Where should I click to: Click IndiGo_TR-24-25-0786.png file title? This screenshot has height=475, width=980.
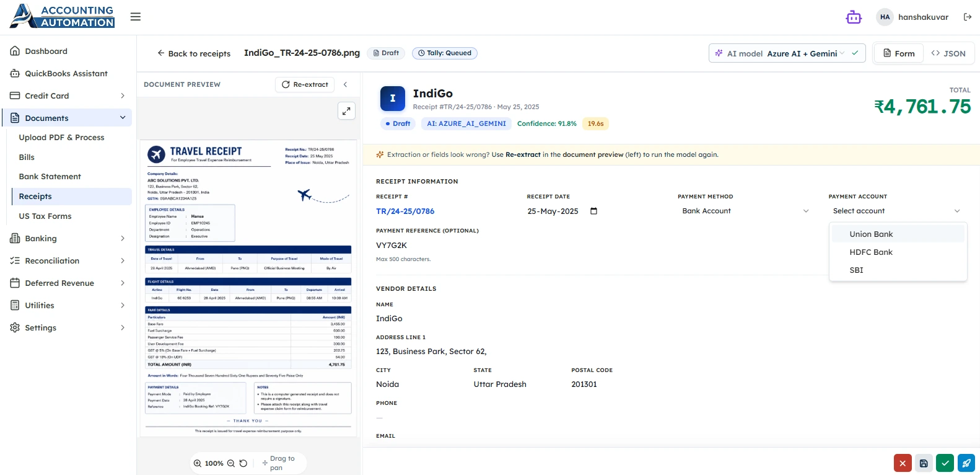[302, 53]
